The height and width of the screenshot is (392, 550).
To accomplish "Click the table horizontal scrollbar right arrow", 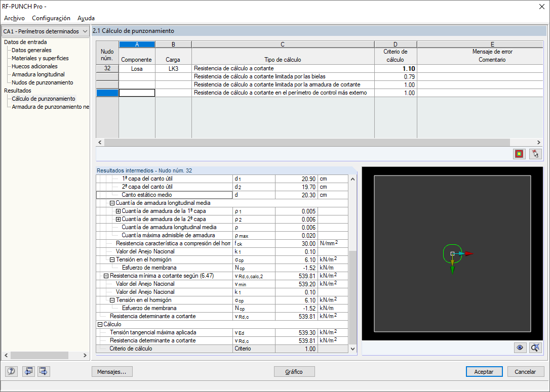I will point(538,142).
